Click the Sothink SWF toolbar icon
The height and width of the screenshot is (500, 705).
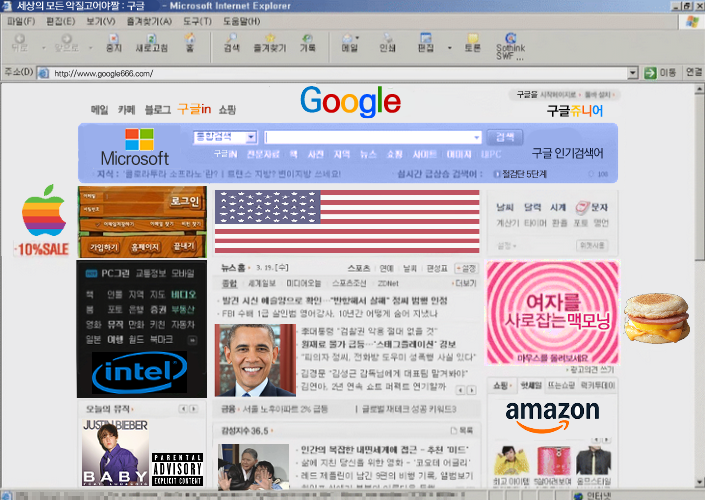coord(510,39)
